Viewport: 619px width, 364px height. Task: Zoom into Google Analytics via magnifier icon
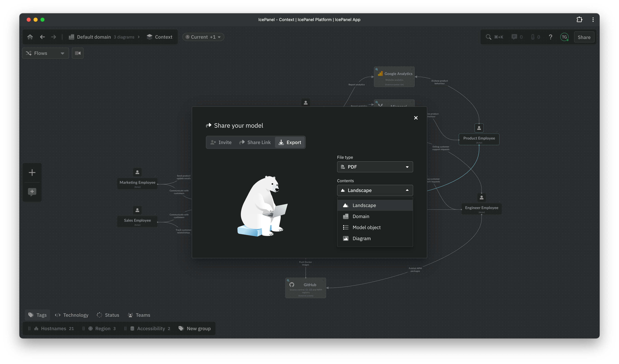pos(377,69)
